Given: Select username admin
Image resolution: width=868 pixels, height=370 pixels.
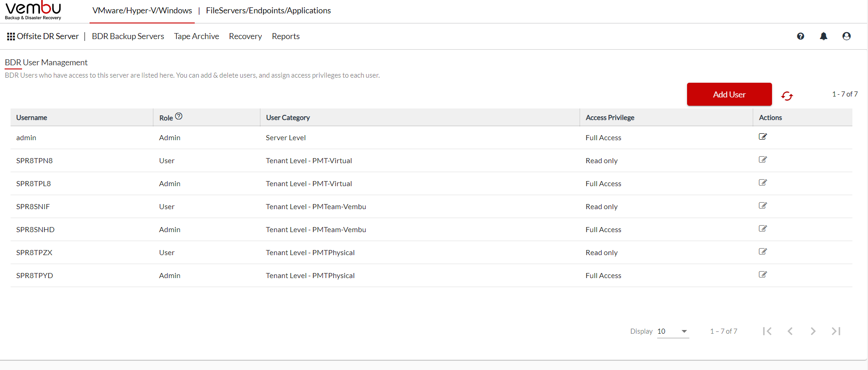Looking at the screenshot, I should (x=26, y=138).
